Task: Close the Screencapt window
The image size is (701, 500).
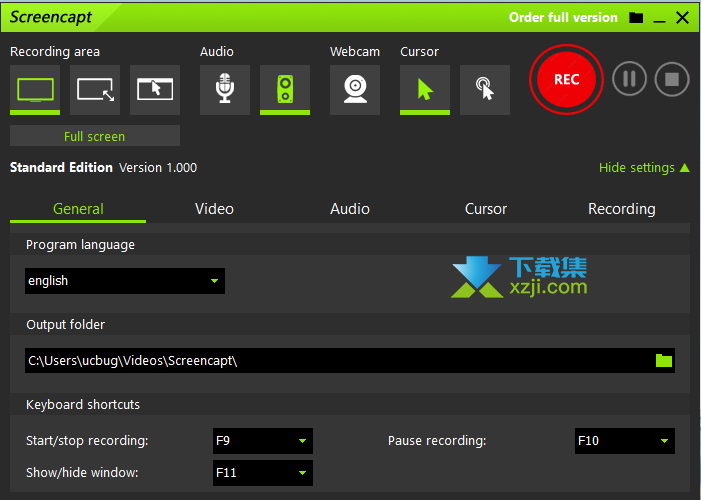Action: tap(682, 17)
